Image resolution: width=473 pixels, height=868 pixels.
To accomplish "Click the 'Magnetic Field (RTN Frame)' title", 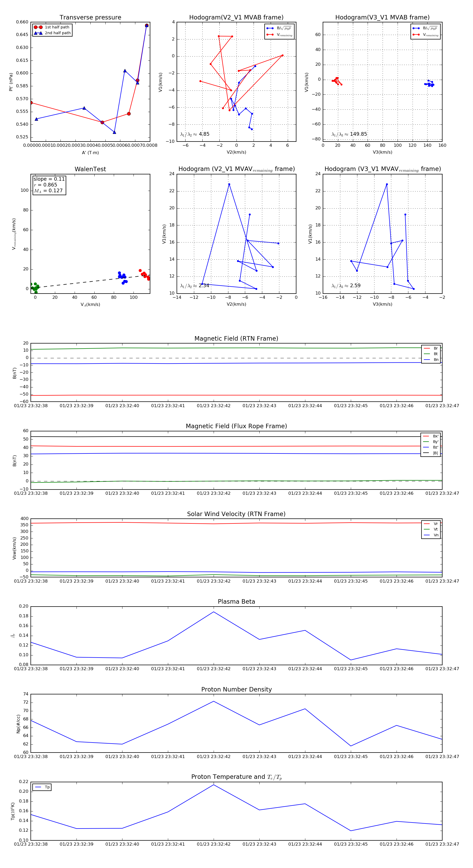I will [236, 339].
